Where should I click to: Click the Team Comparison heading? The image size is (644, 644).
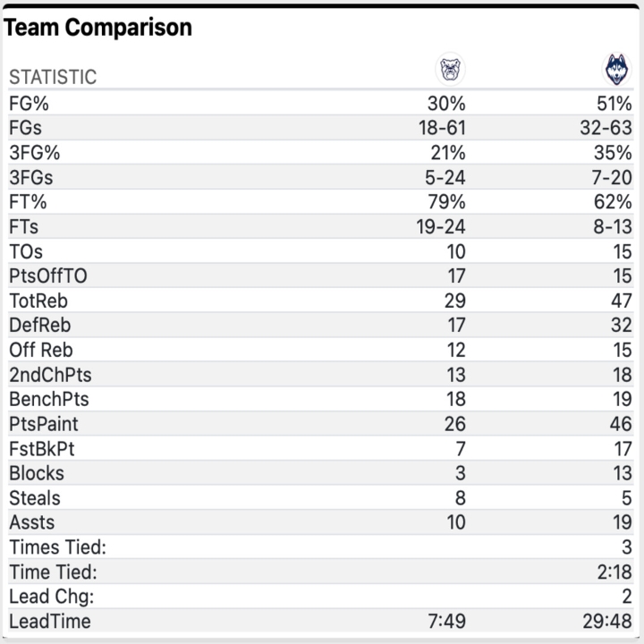click(x=97, y=28)
